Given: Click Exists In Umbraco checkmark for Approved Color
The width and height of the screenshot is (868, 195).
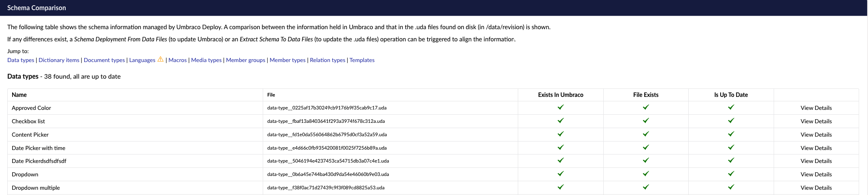Looking at the screenshot, I should 561,107.
